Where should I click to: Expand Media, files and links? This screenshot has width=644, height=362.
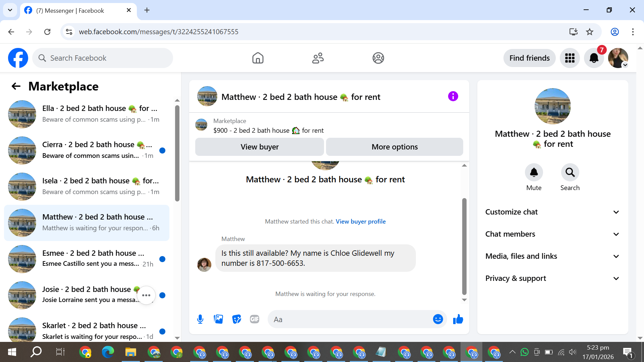click(x=552, y=256)
